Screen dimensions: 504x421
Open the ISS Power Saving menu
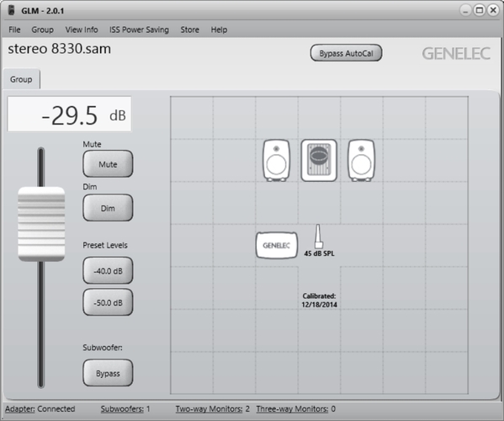[139, 29]
